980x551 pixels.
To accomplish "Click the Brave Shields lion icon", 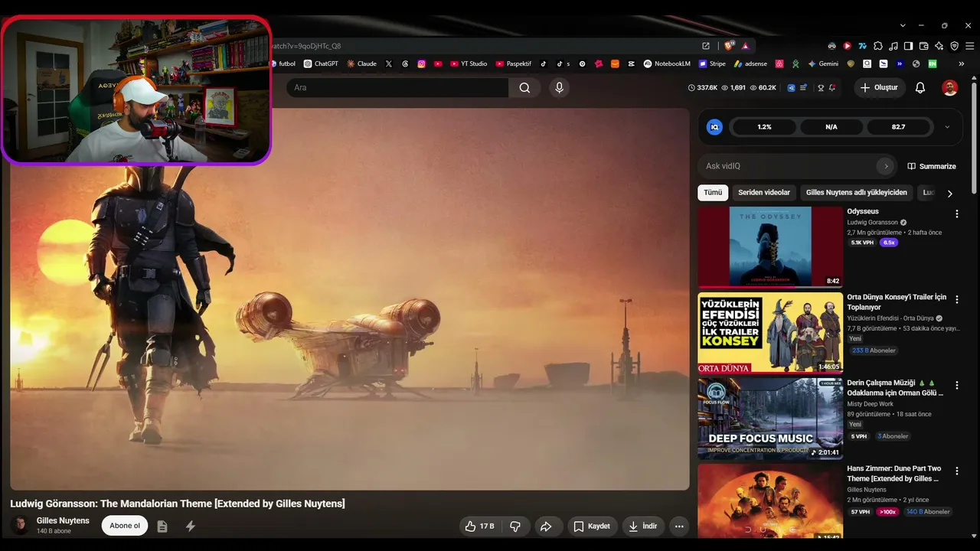I will (730, 46).
